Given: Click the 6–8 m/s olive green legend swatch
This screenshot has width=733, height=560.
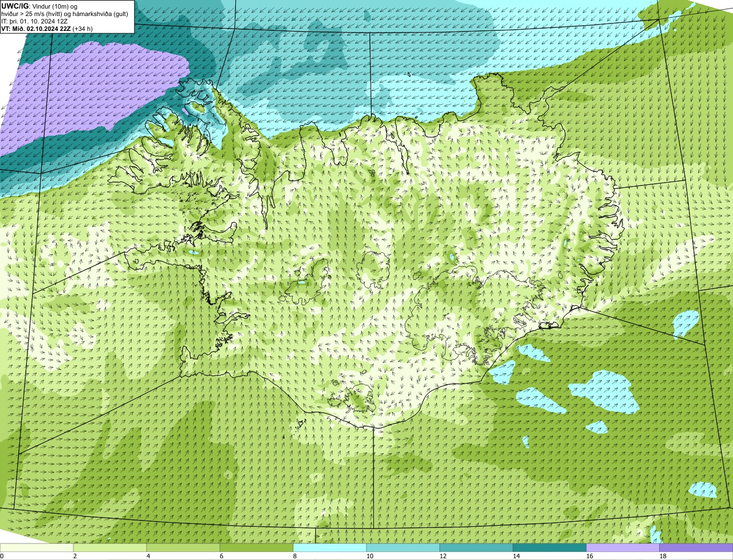Looking at the screenshot, I should [257, 548].
